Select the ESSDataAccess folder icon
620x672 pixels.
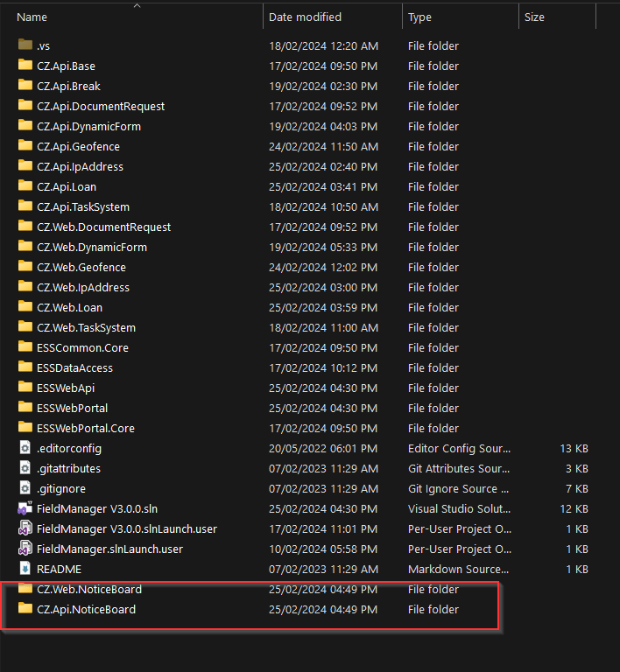pos(25,367)
